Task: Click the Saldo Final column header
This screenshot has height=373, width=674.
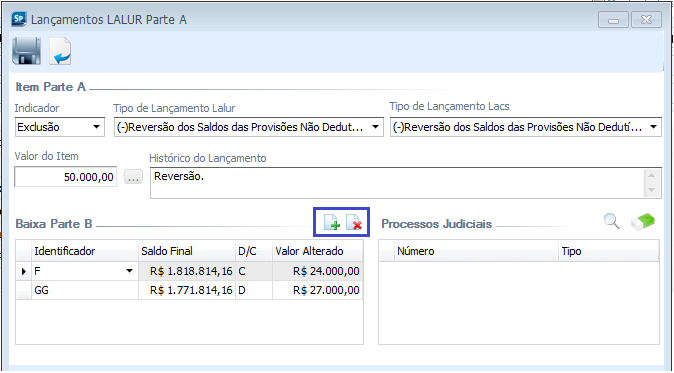Action: click(187, 251)
